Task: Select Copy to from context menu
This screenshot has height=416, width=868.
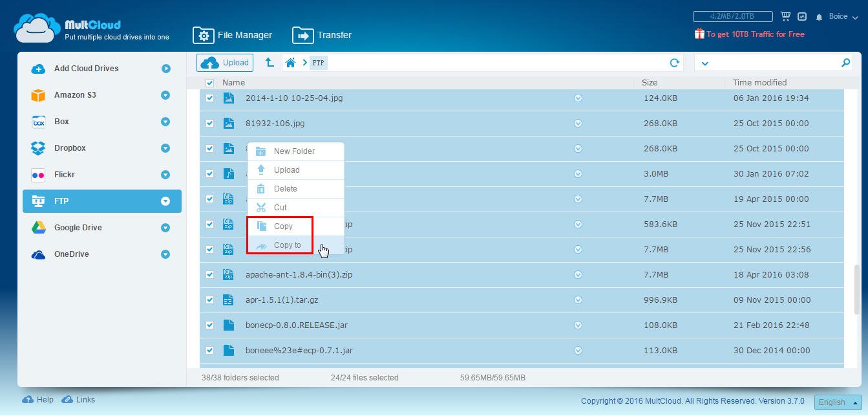Action: 287,245
